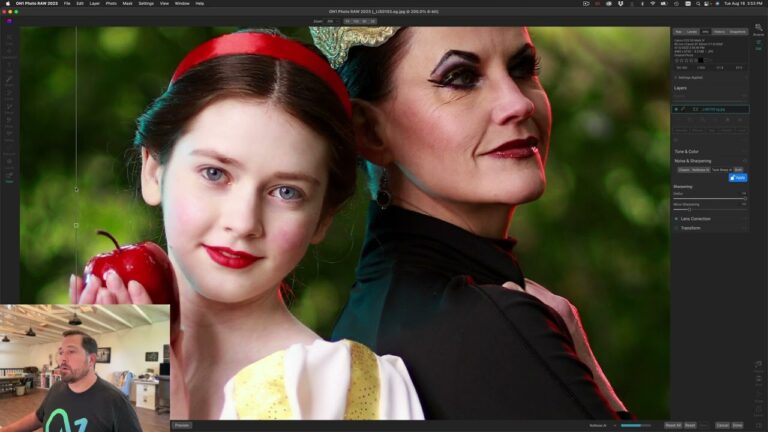Viewport: 768px width, 432px height.
Task: Click the Preview button at bottom
Action: click(x=182, y=425)
